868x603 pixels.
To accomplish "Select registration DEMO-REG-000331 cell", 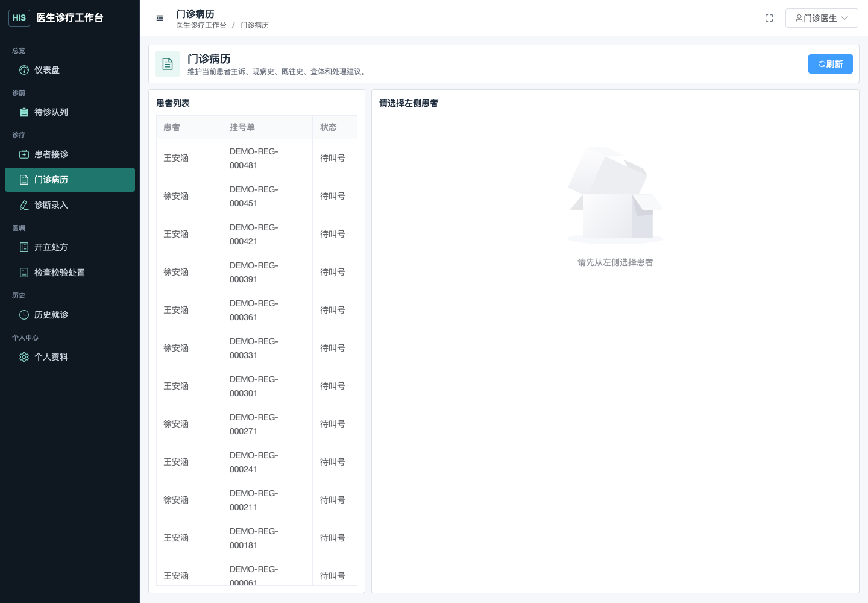I will 268,348.
